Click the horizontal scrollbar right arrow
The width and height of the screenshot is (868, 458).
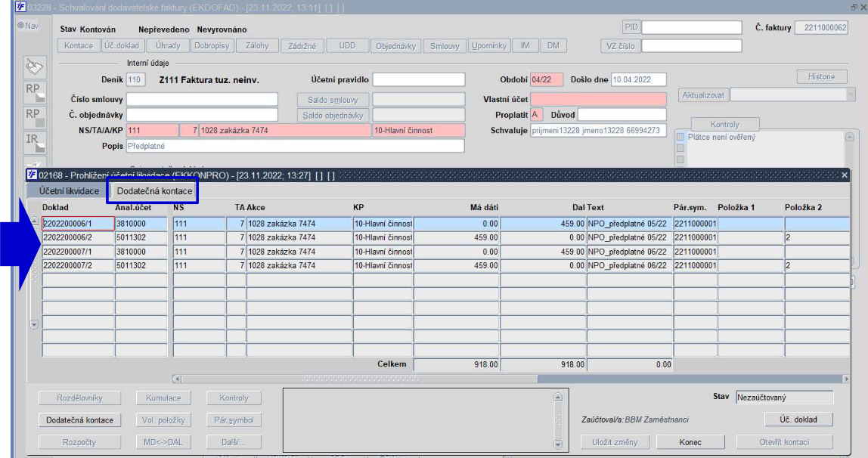[x=846, y=379]
